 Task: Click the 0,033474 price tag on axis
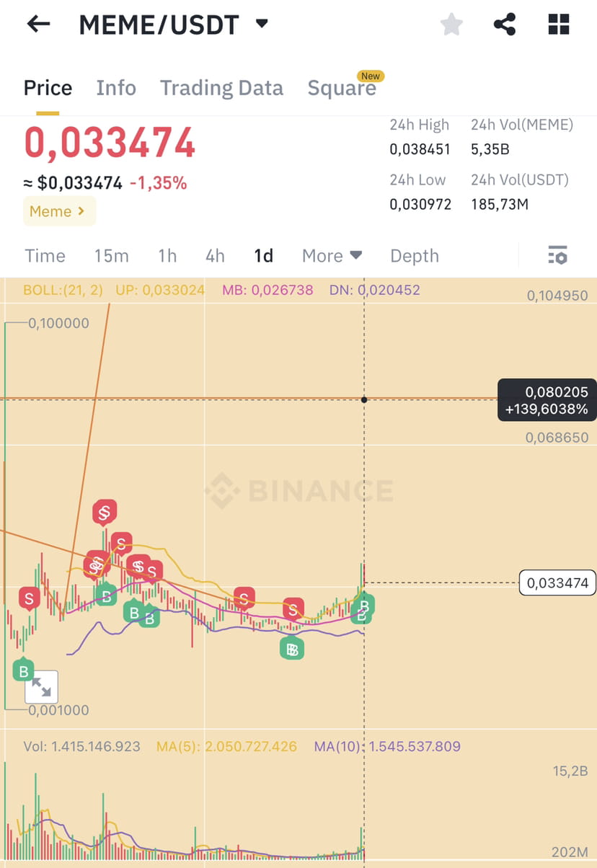pyautogui.click(x=557, y=583)
